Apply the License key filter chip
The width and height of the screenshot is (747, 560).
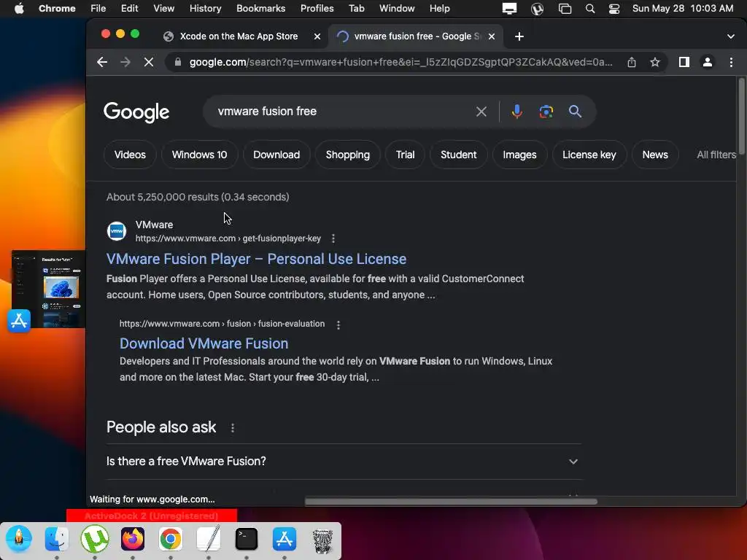coord(589,155)
